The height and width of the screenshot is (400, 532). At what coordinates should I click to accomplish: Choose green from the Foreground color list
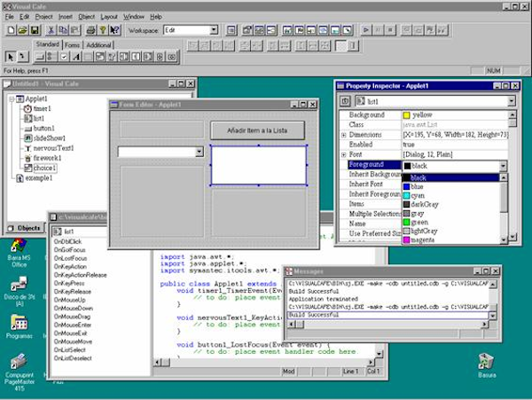(x=419, y=223)
